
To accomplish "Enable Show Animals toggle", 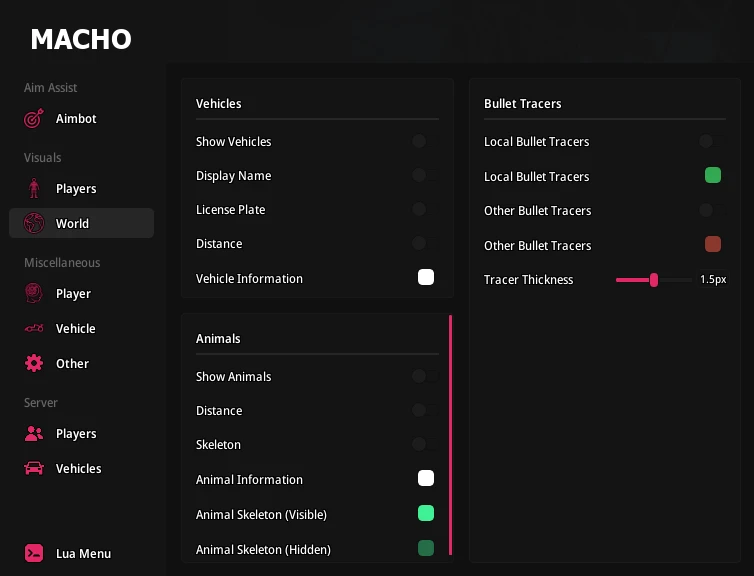I will pos(426,376).
